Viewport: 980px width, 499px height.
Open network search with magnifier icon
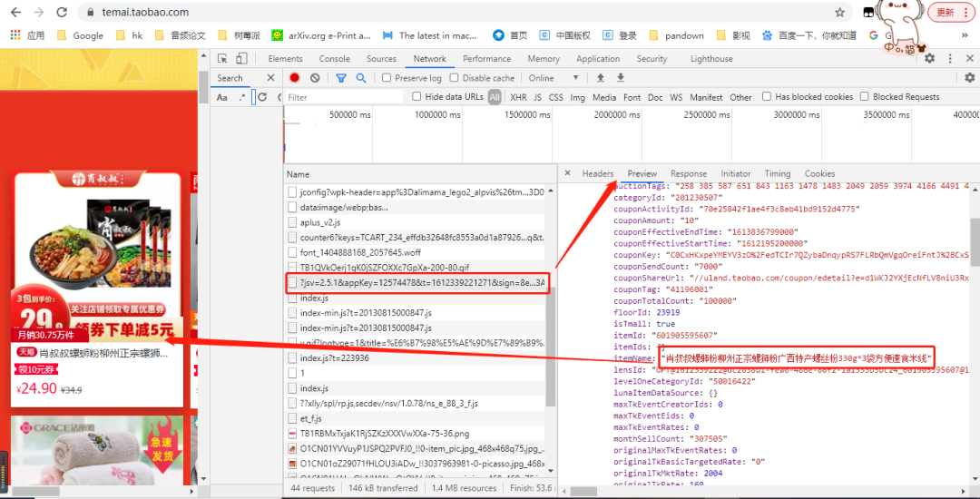360,78
